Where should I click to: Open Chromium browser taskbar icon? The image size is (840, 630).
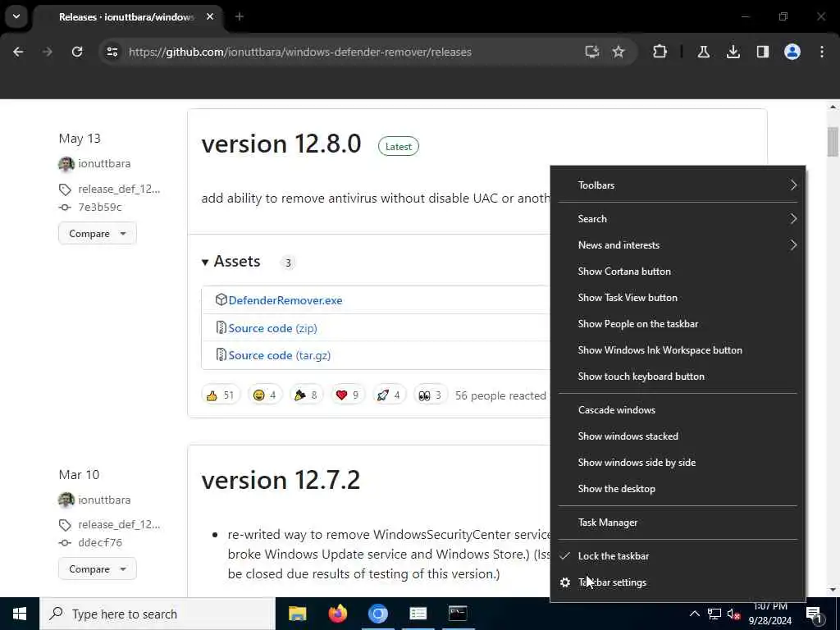coord(377,614)
